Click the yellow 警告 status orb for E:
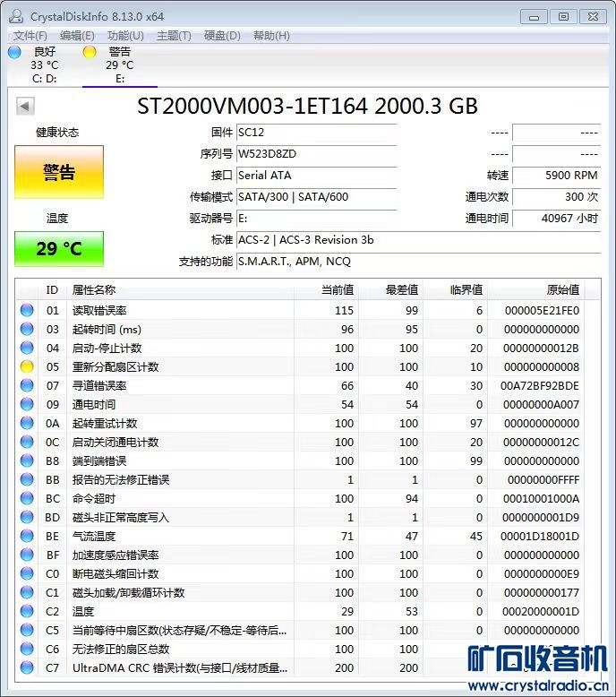This screenshot has width=616, height=697. click(90, 52)
